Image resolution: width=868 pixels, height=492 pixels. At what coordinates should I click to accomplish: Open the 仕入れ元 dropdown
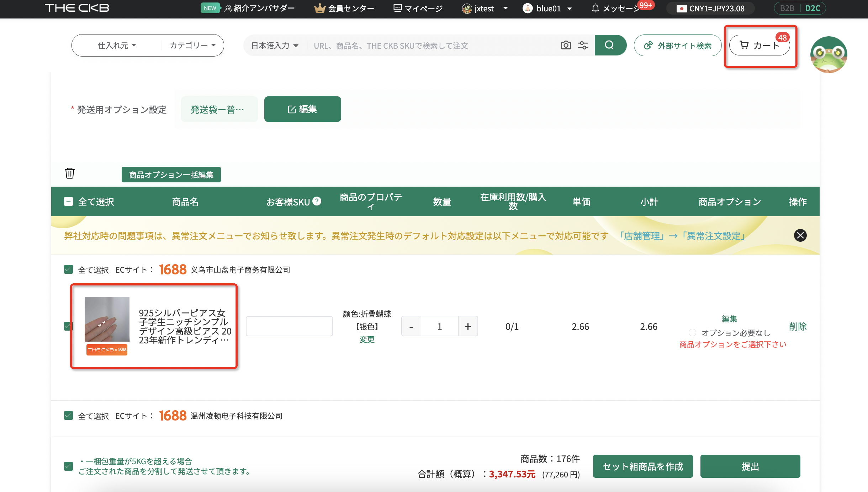[x=117, y=45]
